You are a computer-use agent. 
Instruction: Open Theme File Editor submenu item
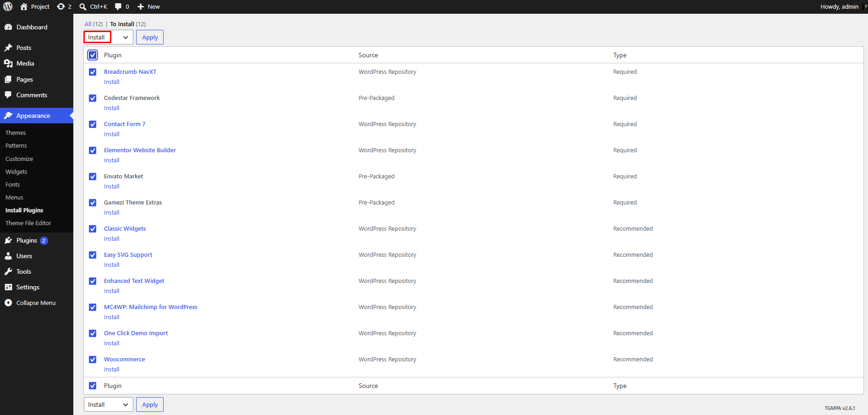(x=28, y=223)
